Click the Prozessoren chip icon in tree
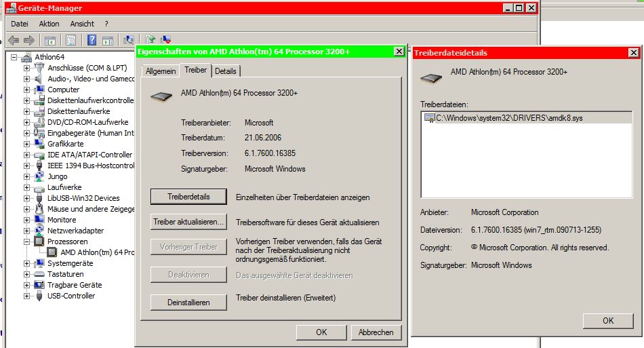This screenshot has width=644, height=348. (x=39, y=241)
